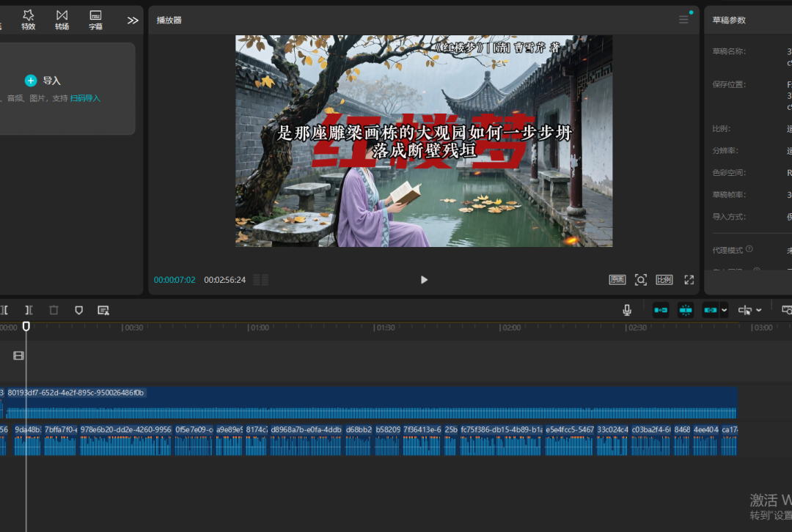This screenshot has width=792, height=532.
Task: Select audio clip 978e6b20-dd2e-4260-9956
Action: (126, 440)
